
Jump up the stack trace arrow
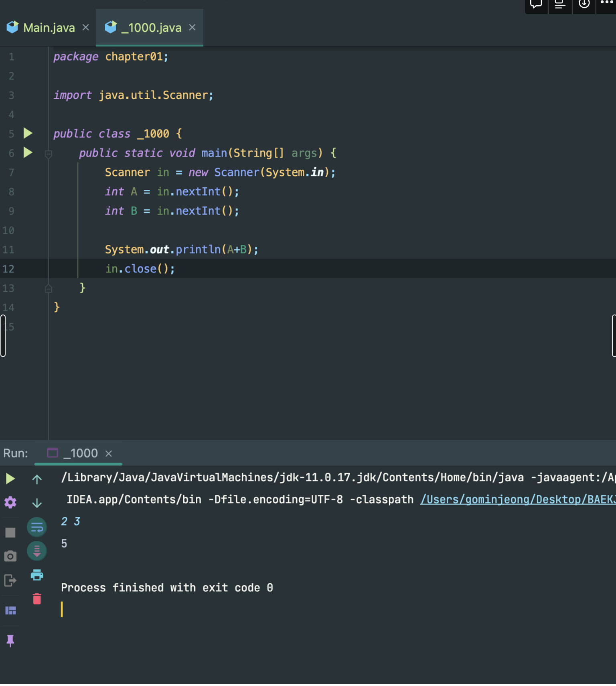(x=37, y=479)
